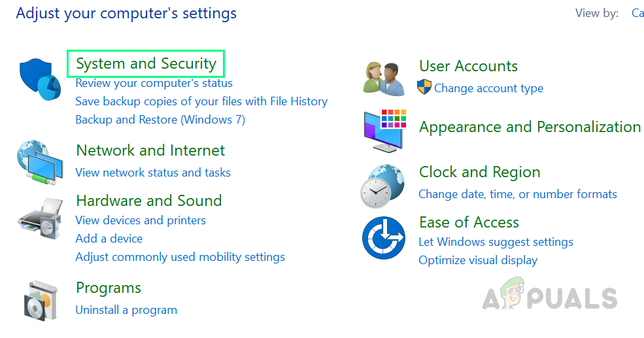Image resolution: width=644 pixels, height=338 pixels.
Task: Review your computer's status
Action: point(154,83)
